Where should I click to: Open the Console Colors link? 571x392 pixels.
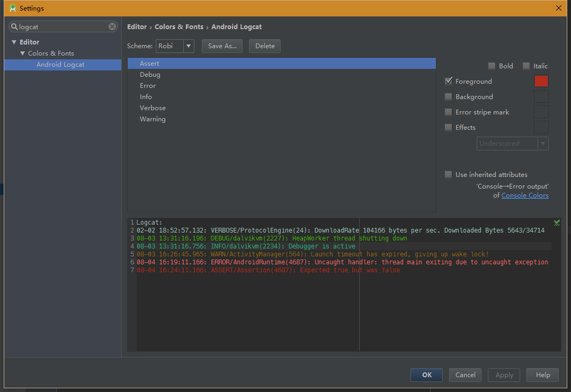[x=525, y=195]
